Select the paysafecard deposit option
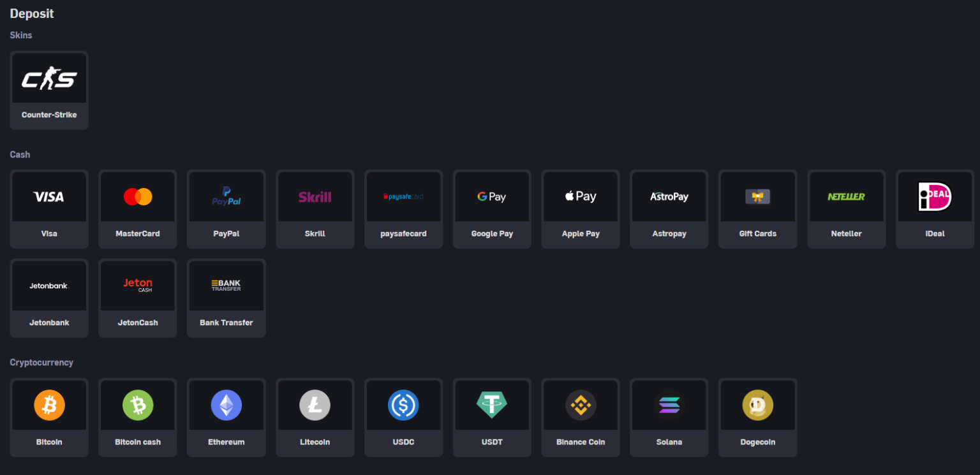 click(404, 209)
